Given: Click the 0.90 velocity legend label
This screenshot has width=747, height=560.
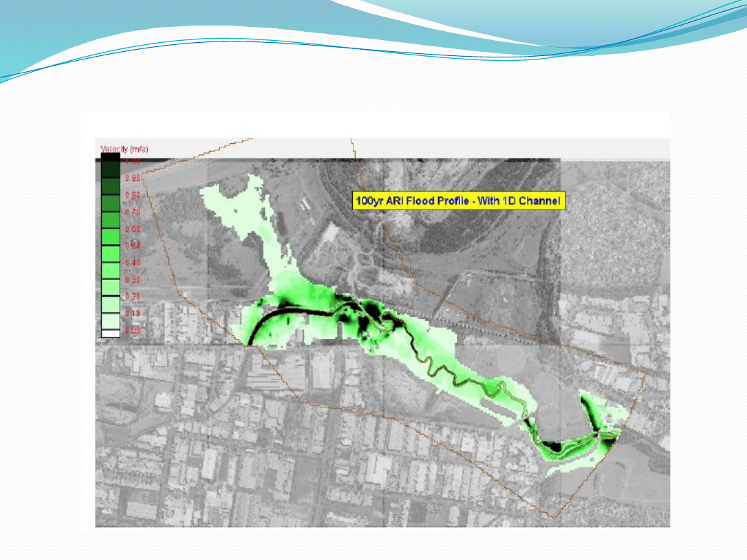Looking at the screenshot, I should click(132, 178).
